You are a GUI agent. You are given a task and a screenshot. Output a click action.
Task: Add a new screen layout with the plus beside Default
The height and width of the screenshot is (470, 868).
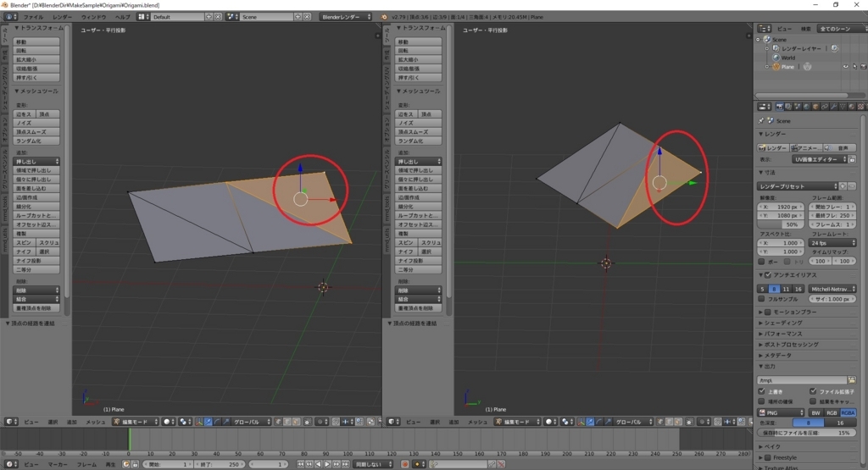tap(209, 17)
